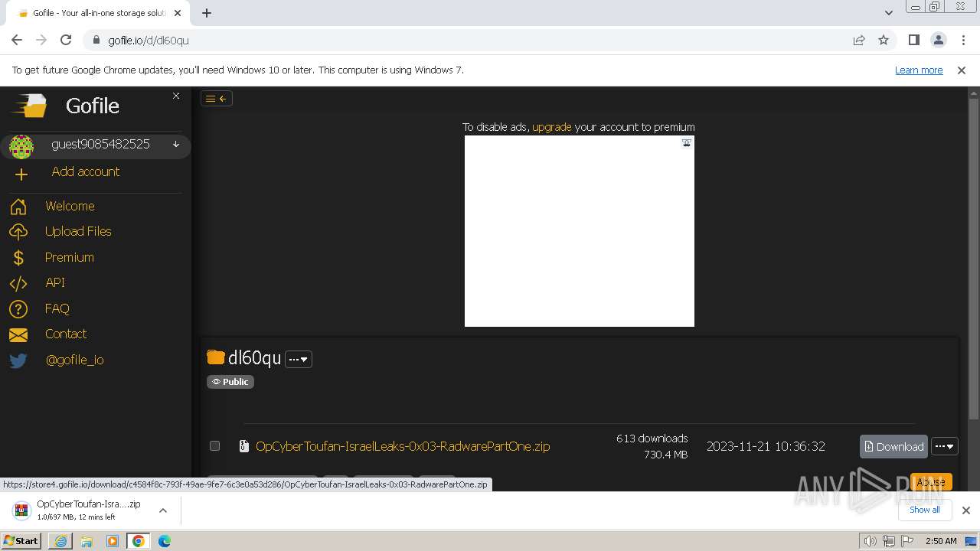Open Microsoft Edge from taskbar

[x=164, y=541]
